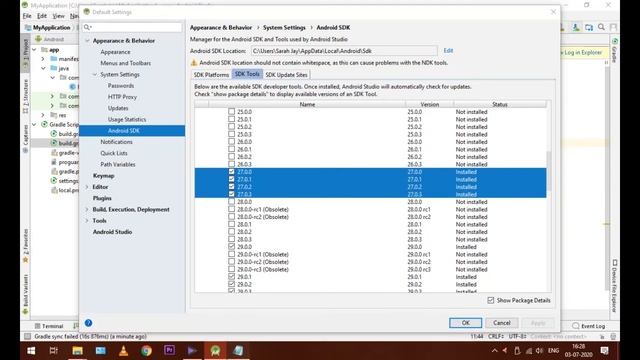The height and width of the screenshot is (360, 640).
Task: Check 28.0.0-rc1 (Obsolete) checkbox
Action: tap(231, 209)
